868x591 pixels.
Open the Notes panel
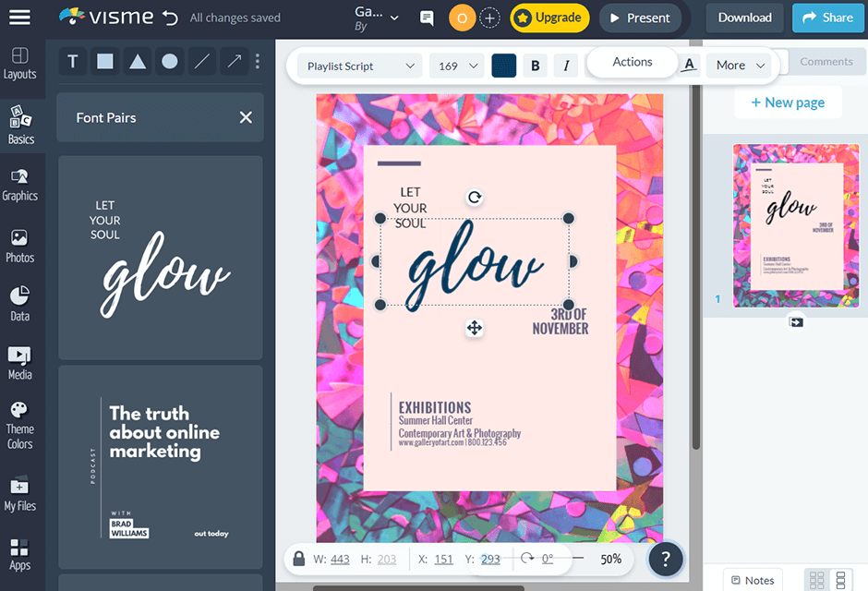coord(753,580)
